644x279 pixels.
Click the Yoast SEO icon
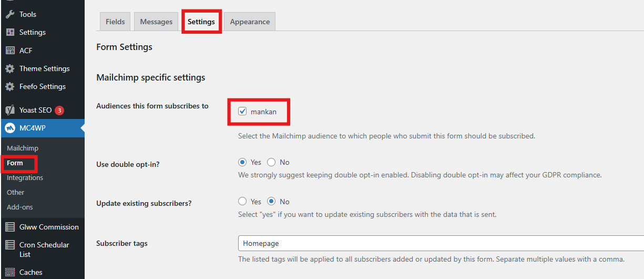pos(10,110)
